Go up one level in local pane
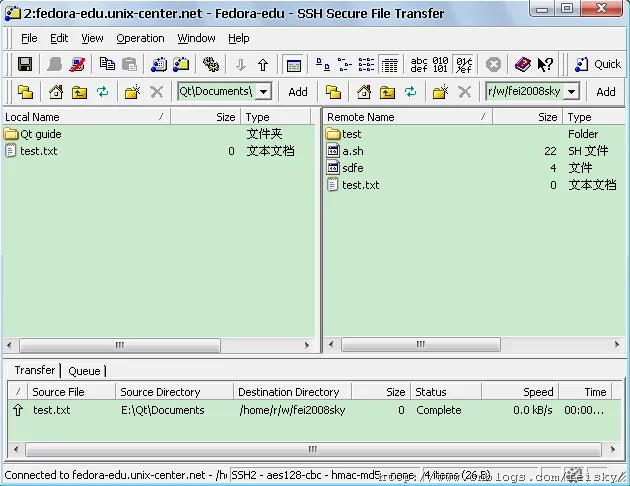The width and height of the screenshot is (630, 486). [x=79, y=92]
